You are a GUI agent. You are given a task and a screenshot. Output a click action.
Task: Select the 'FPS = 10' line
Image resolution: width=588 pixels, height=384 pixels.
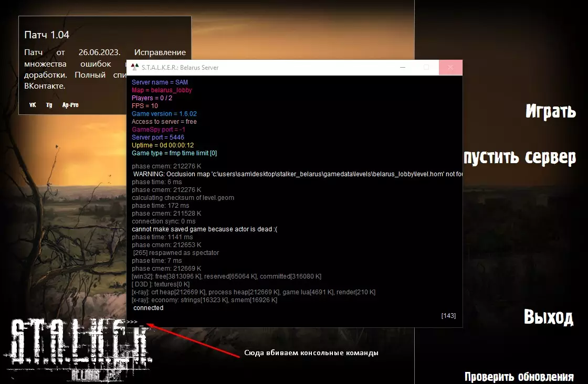click(x=145, y=105)
